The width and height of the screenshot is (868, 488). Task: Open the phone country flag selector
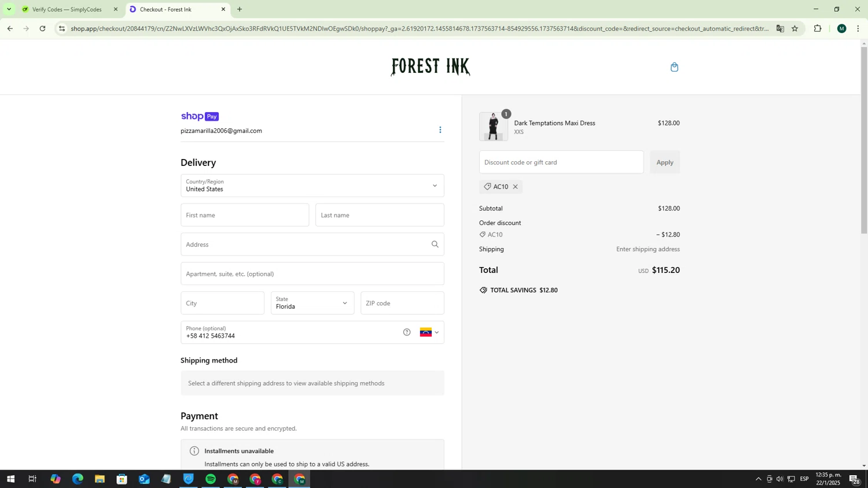pyautogui.click(x=429, y=332)
